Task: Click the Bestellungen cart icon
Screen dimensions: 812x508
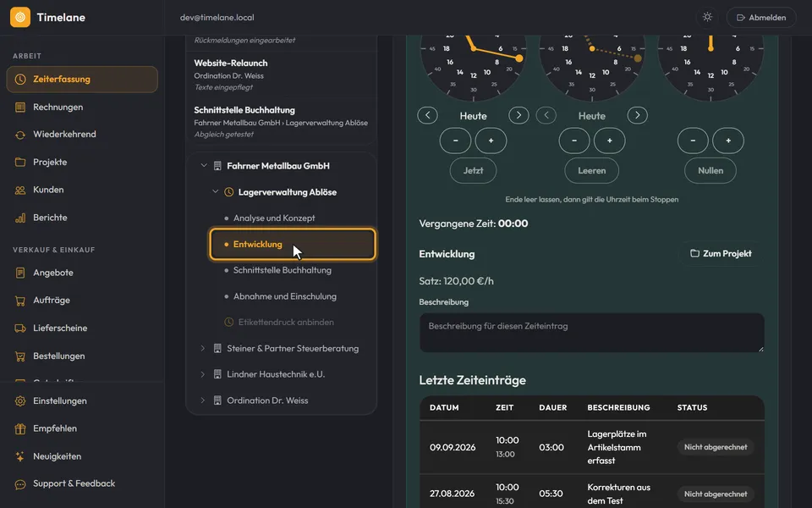Action: [x=20, y=356]
